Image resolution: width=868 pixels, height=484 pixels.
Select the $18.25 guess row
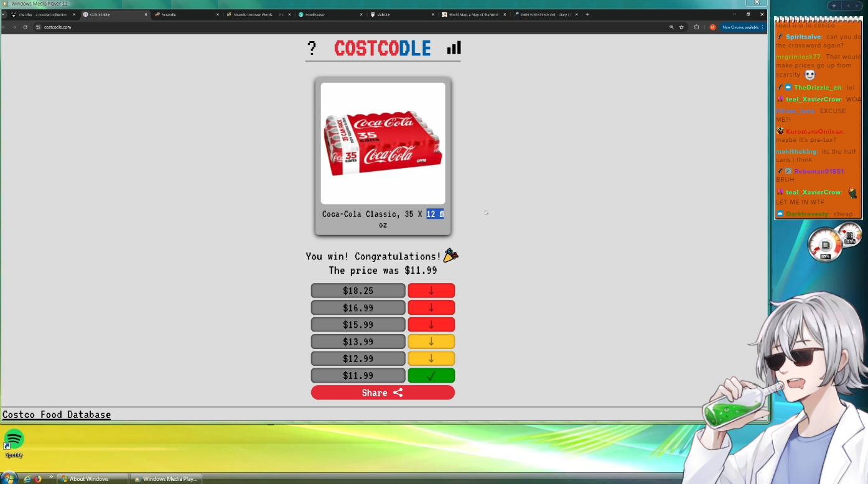pyautogui.click(x=358, y=291)
